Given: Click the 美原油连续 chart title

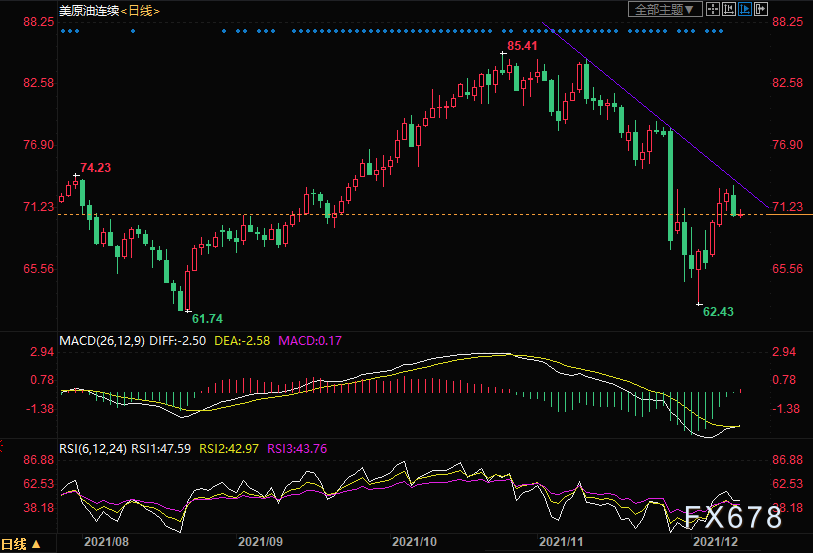Looking at the screenshot, I should pos(89,11).
